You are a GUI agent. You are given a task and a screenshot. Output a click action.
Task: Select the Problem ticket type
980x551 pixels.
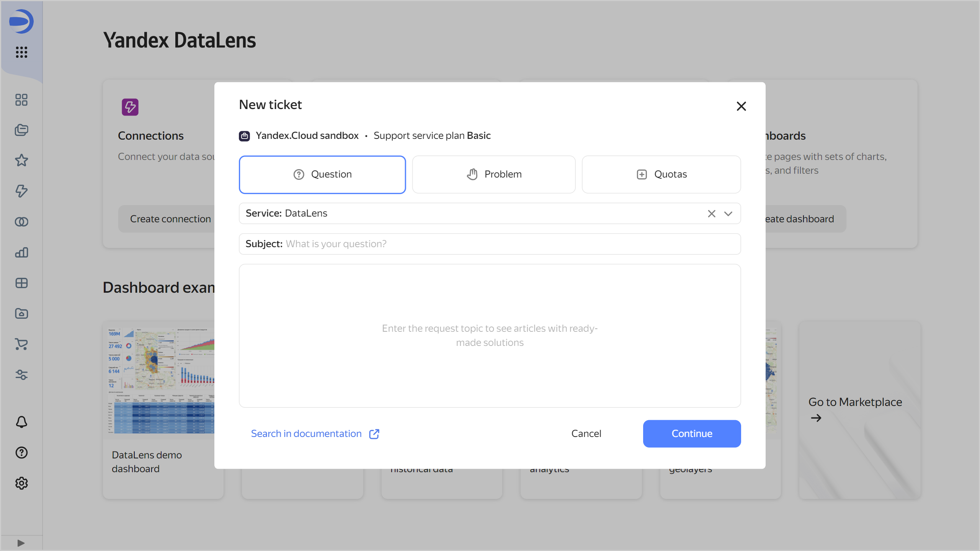tap(493, 174)
